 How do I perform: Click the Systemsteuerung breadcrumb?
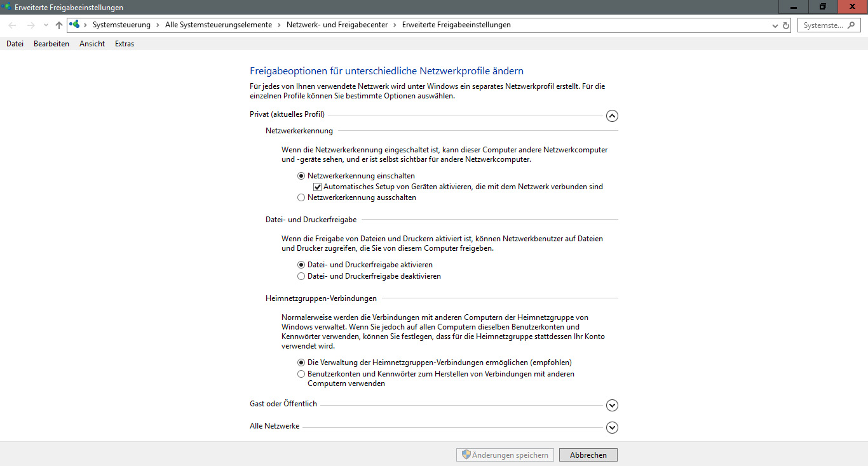[x=121, y=25]
